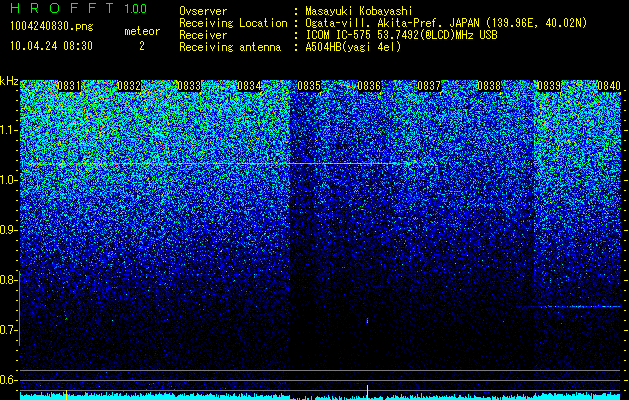Viewport: 629px width, 400px height.
Task: Click the 1.1 kHz axis label
Action: click(8, 130)
